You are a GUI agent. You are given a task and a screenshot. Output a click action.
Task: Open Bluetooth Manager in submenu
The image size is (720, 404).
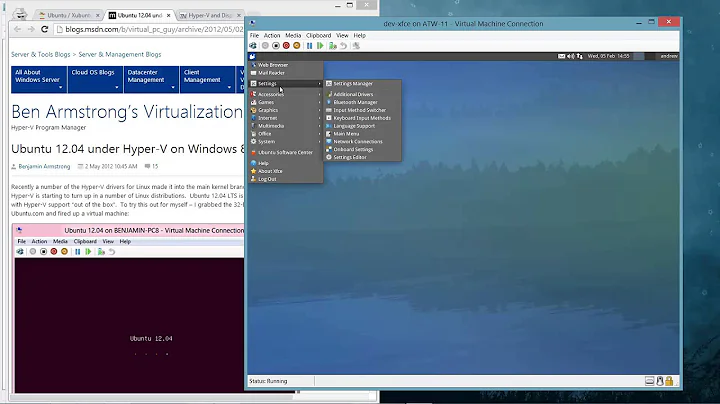click(363, 102)
